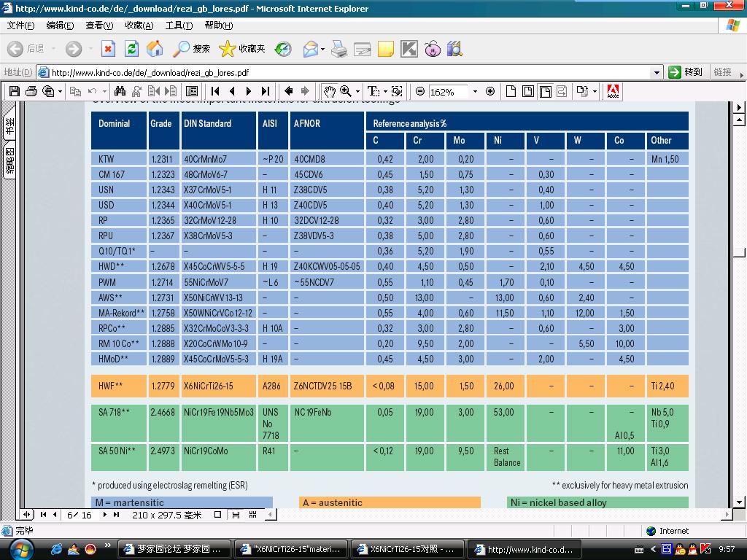
Task: Click the vertical scrollbar thumb
Action: coord(739,252)
